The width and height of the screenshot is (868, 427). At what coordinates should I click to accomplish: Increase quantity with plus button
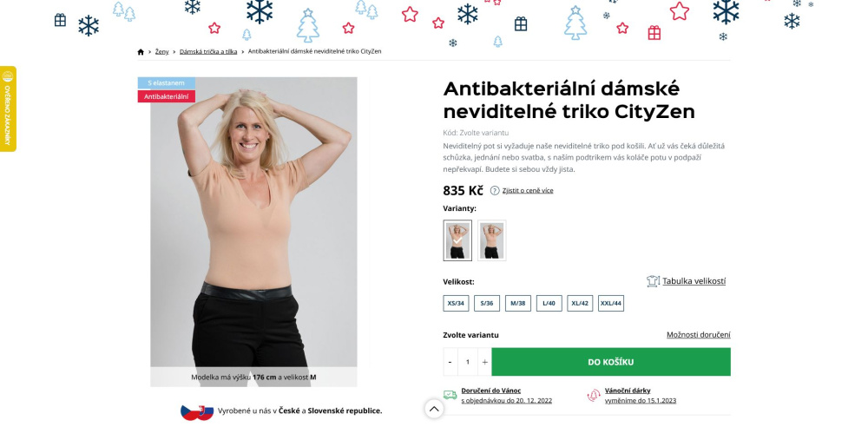tap(484, 362)
